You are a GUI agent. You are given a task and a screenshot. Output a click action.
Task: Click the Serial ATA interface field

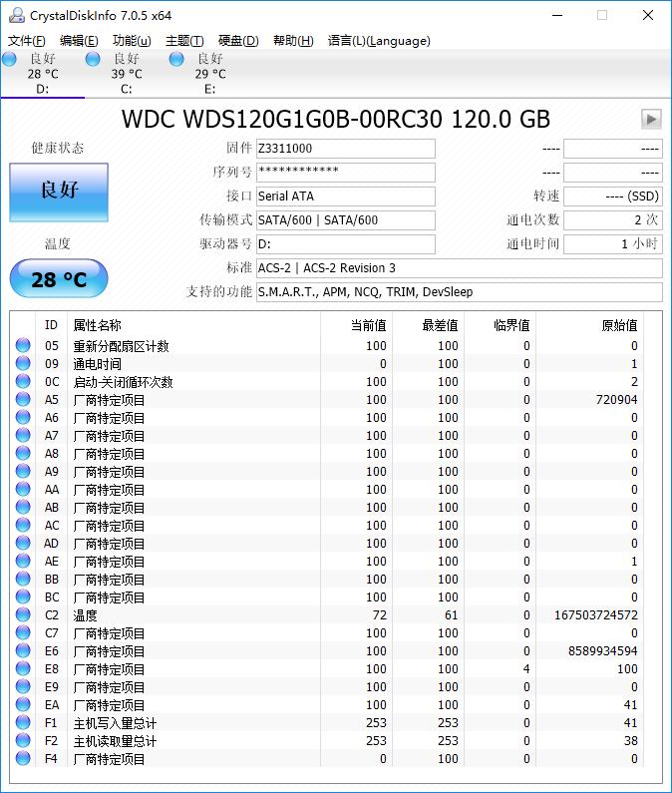click(346, 197)
